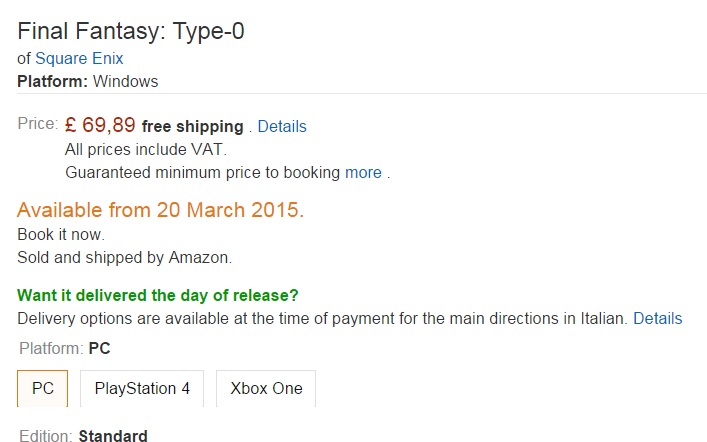Viewport: 707px width, 442px height.
Task: Switch to the Xbox One platform option
Action: [266, 388]
